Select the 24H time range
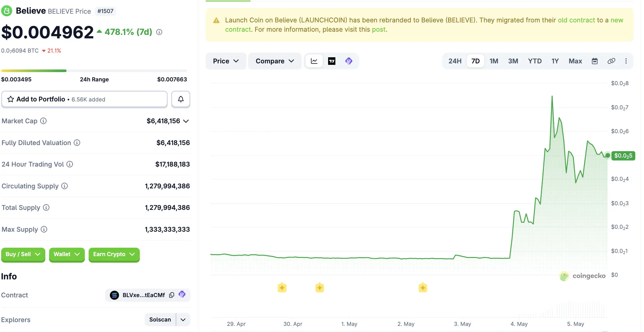The width and height of the screenshot is (644, 332). [x=455, y=61]
